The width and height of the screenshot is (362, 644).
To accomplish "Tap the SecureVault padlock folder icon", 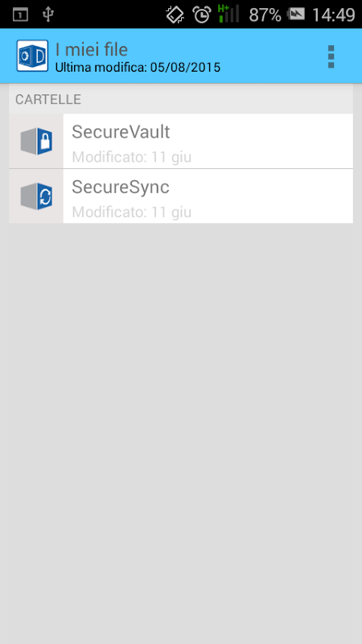I will click(x=36, y=142).
